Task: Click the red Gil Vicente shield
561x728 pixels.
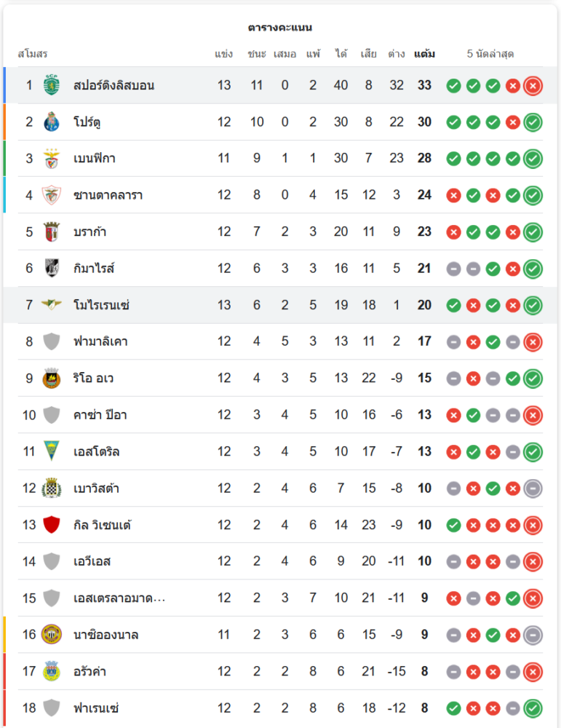Action: 51,525
